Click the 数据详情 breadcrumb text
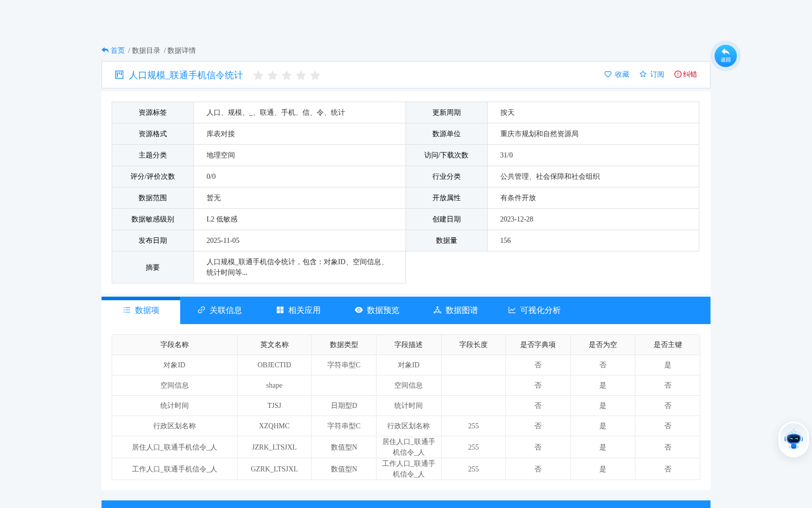The width and height of the screenshot is (812, 508). coord(182,50)
